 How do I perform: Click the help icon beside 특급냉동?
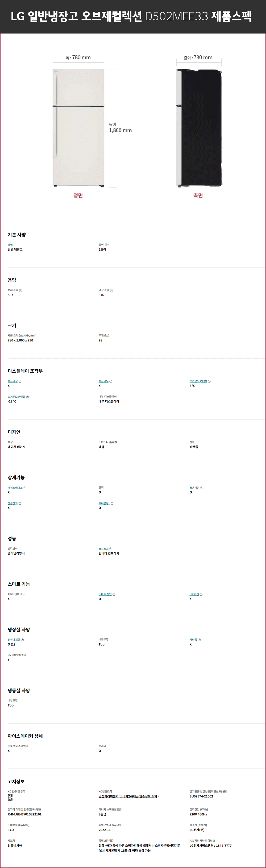[111, 381]
